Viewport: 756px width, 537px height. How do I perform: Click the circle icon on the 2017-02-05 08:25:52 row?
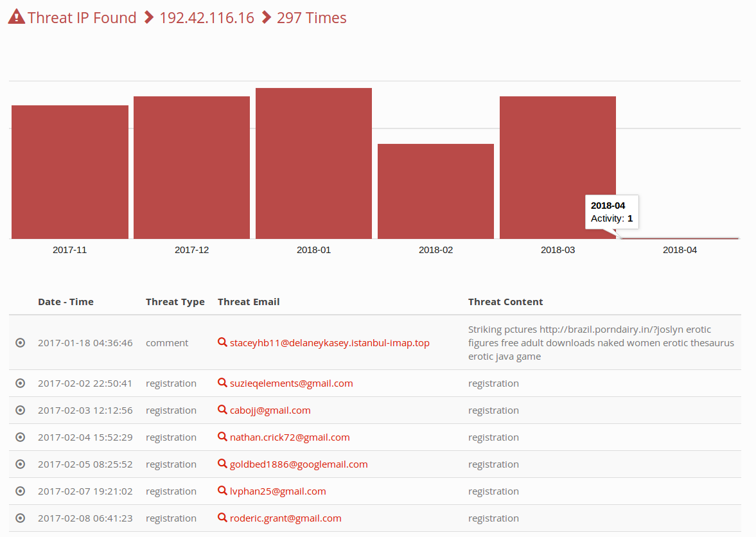pos(21,464)
